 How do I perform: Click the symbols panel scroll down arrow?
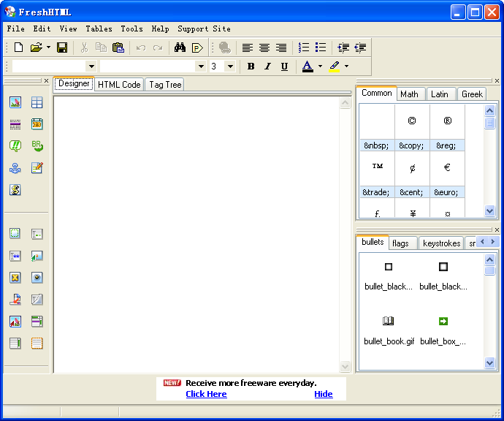click(x=489, y=211)
